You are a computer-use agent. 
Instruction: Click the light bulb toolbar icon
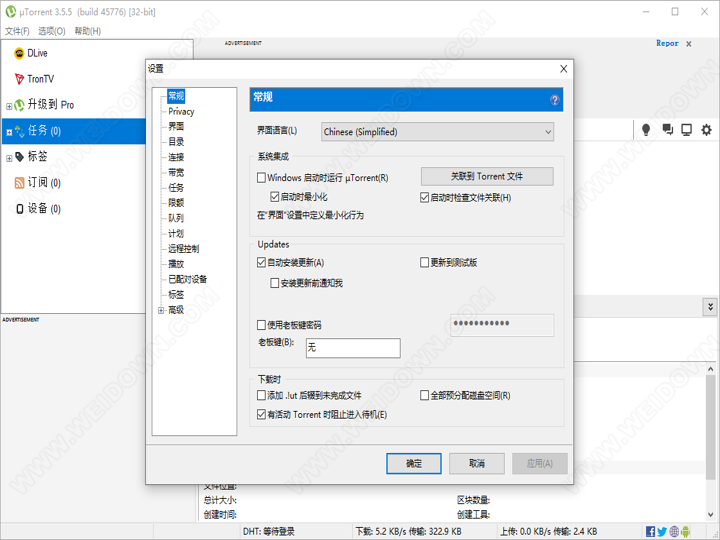click(x=646, y=130)
